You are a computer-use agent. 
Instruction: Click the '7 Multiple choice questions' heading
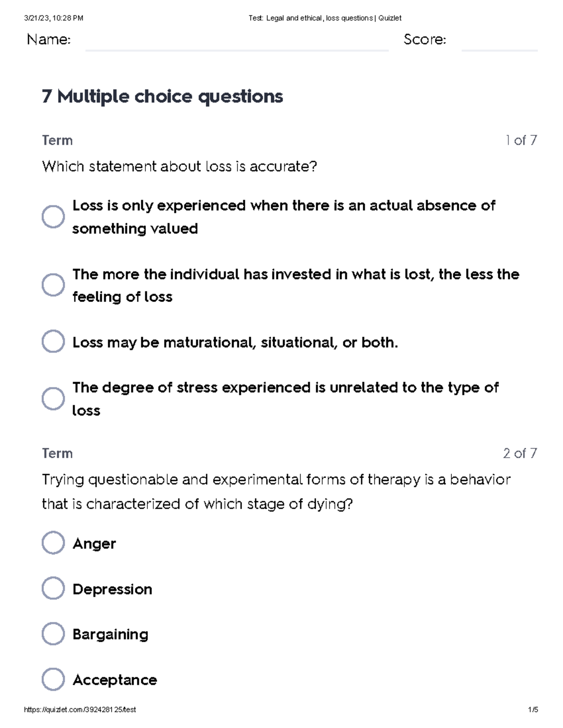(162, 97)
